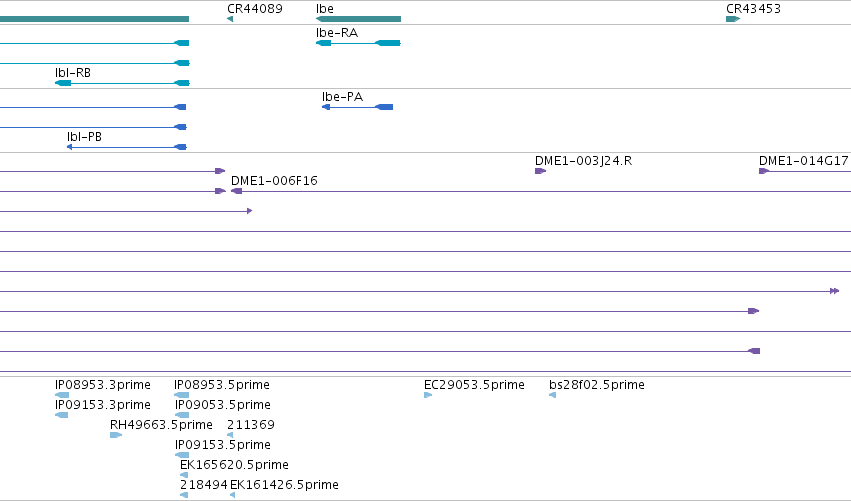Click the RH49663.5prime label
This screenshot has height=501, width=851.
pos(161,425)
